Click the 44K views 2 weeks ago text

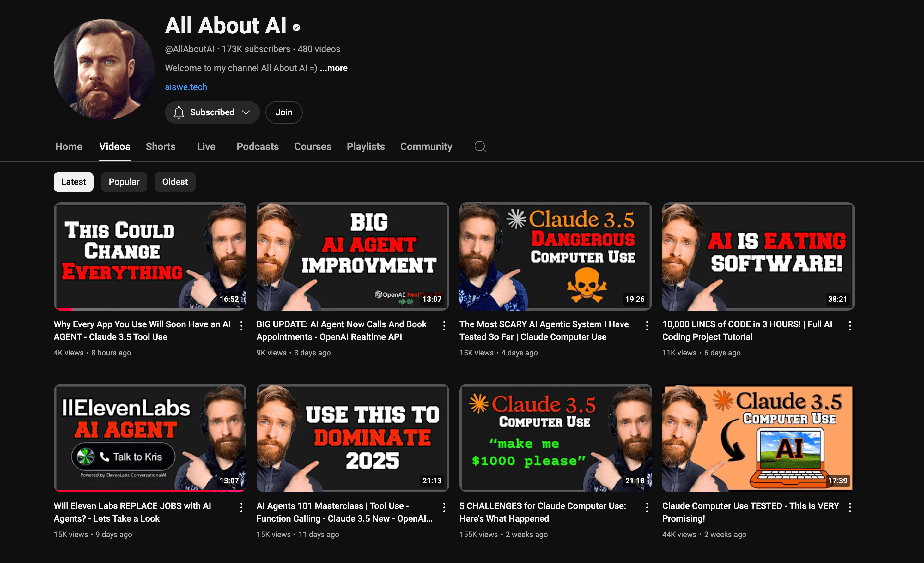click(704, 535)
